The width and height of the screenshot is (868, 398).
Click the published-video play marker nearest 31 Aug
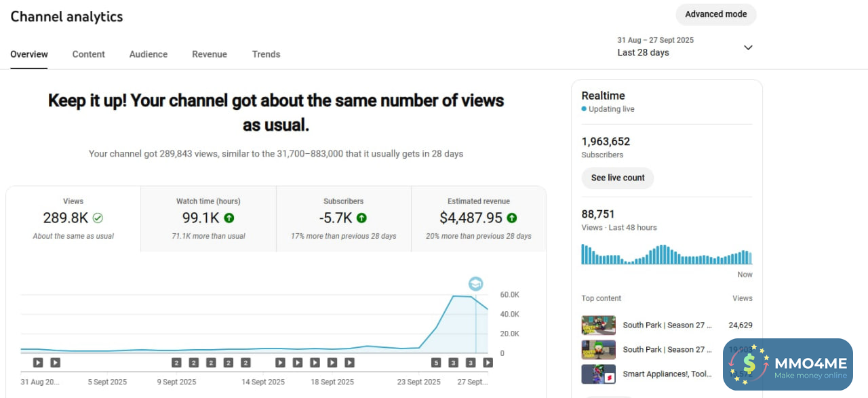coord(38,363)
